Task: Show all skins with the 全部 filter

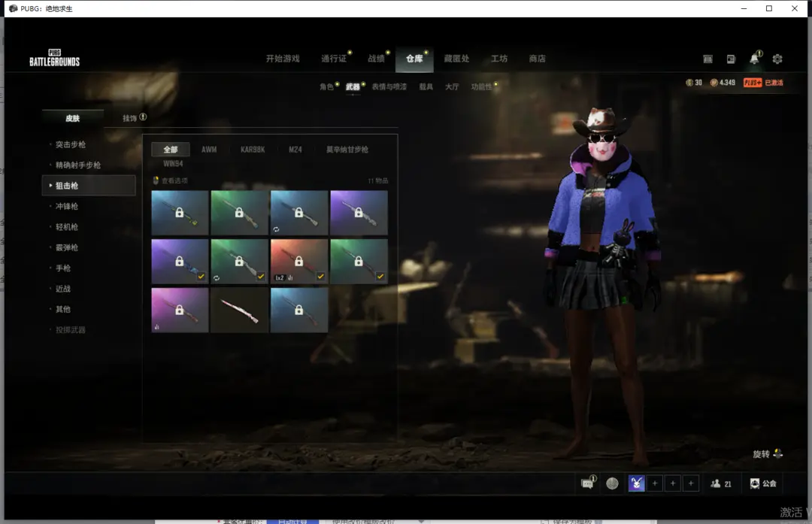Action: coord(171,150)
